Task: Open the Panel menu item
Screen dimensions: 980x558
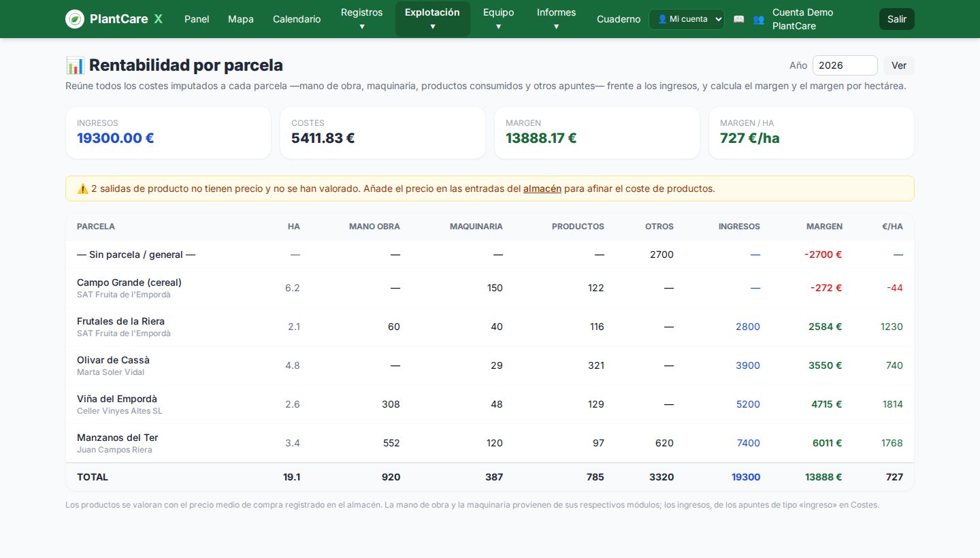Action: [197, 19]
